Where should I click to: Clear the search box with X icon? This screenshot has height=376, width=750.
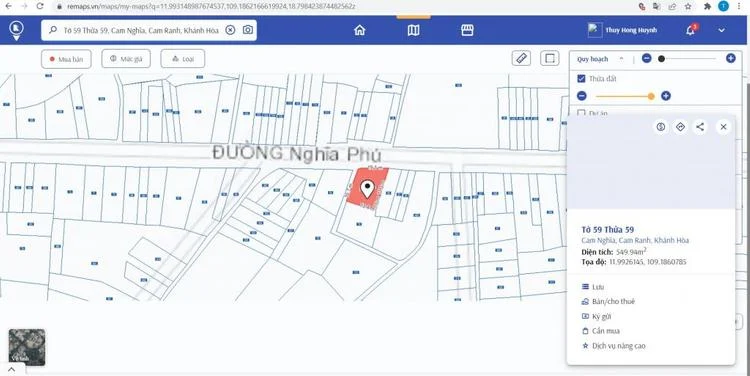click(x=230, y=30)
